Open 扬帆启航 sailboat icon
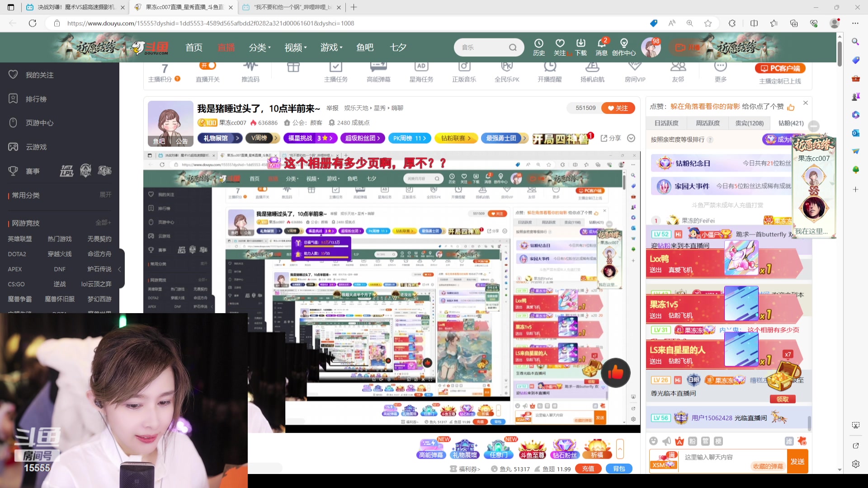 tap(592, 72)
